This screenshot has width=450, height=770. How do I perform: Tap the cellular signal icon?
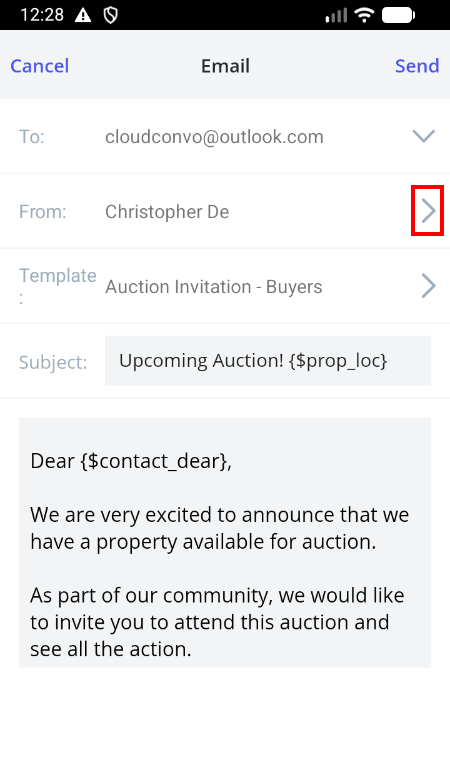(336, 15)
